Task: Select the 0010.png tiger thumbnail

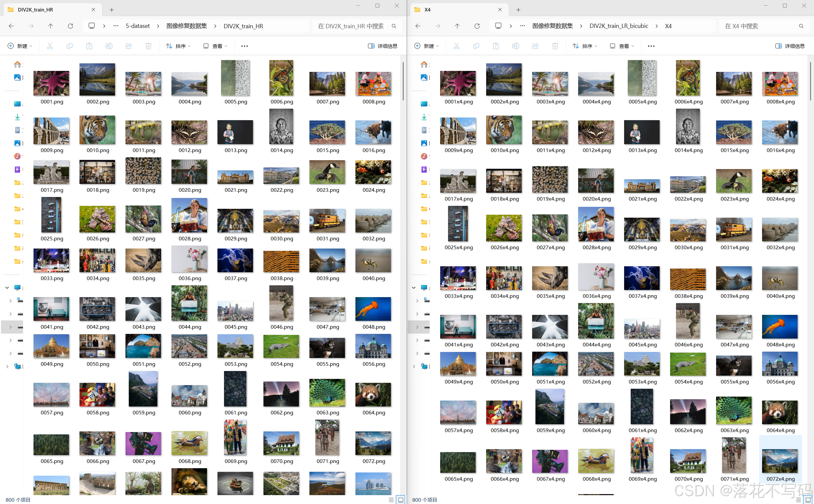Action: [x=97, y=130]
